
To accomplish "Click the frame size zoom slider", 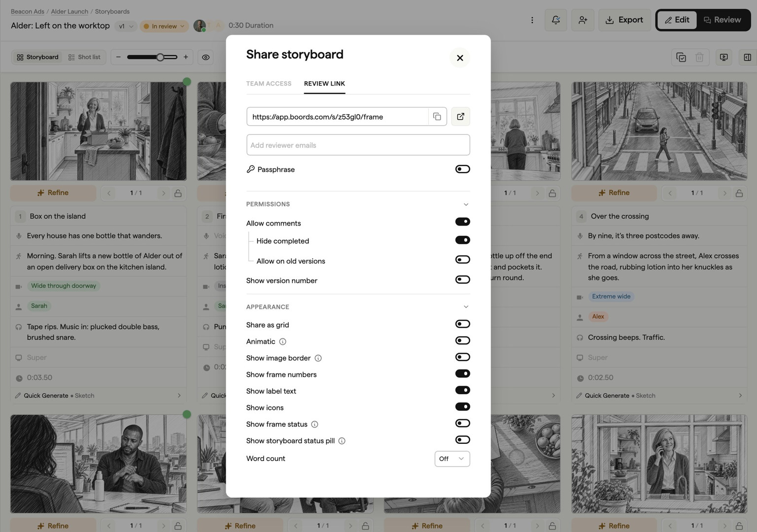I will (152, 57).
